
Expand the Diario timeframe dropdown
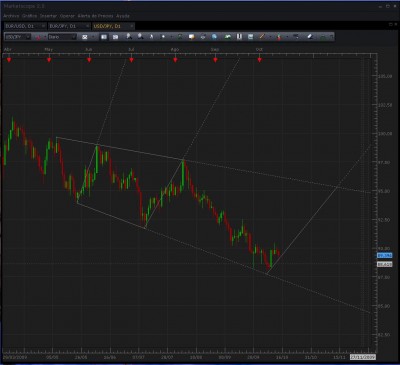[x=74, y=37]
